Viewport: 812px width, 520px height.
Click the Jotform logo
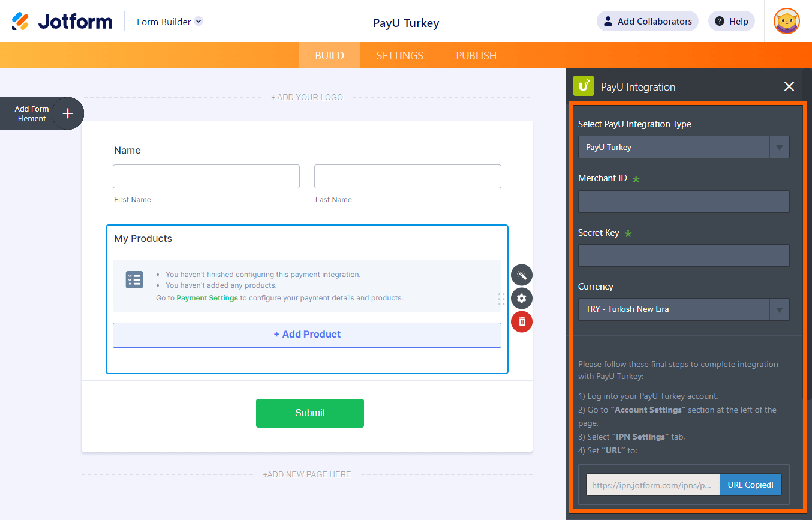pyautogui.click(x=62, y=22)
